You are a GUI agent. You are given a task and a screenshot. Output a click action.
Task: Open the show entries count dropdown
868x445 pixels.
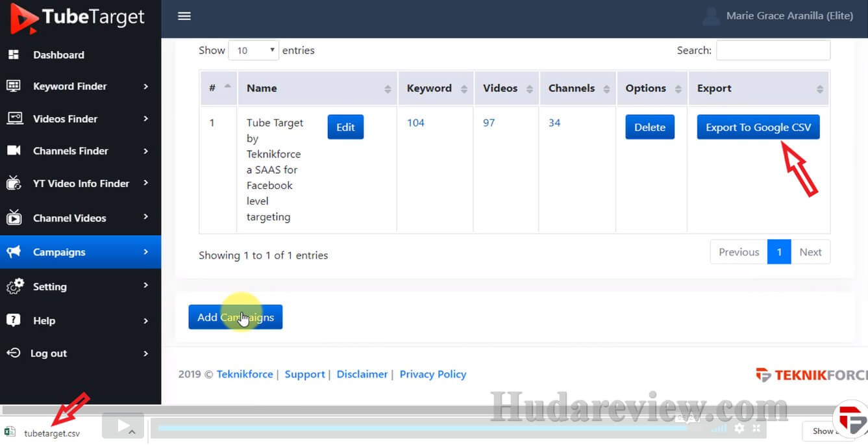point(253,50)
